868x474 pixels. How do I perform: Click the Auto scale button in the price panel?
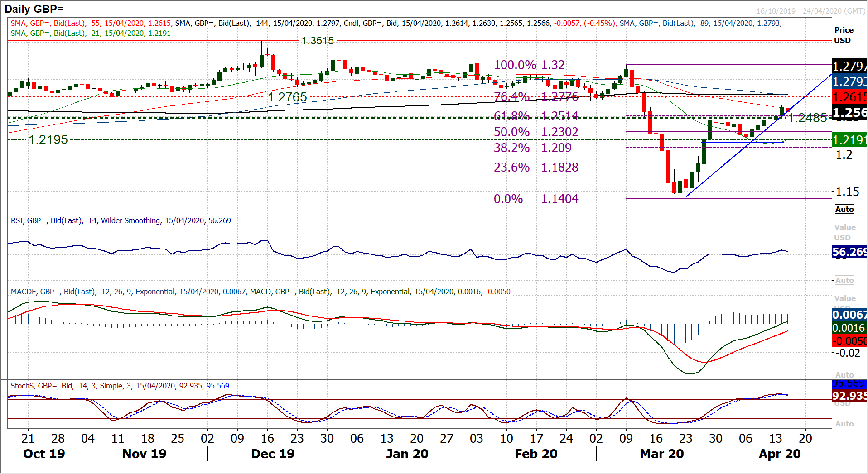[x=844, y=209]
